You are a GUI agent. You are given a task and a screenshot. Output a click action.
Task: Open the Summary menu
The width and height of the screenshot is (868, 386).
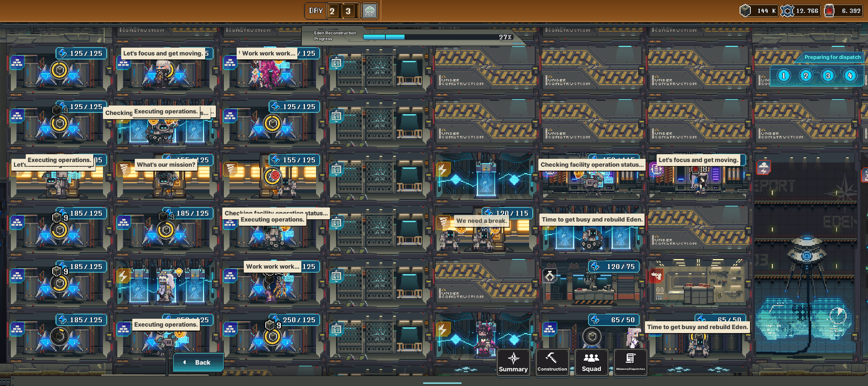click(x=513, y=362)
